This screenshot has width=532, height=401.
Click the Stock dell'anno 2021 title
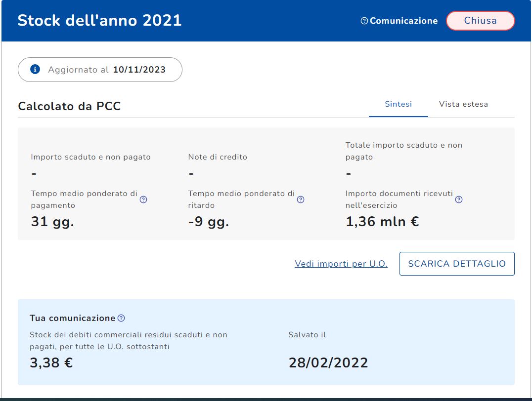pos(99,21)
